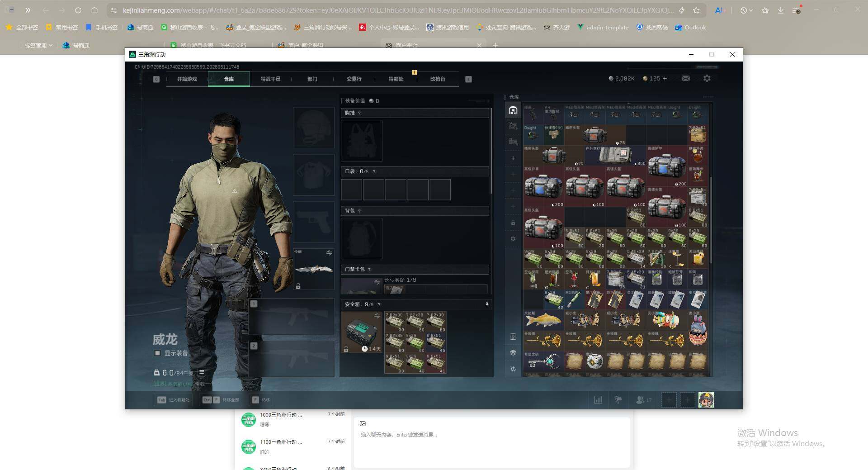Click the 转移 button with the F key
Image resolution: width=868 pixels, height=470 pixels.
click(261, 400)
